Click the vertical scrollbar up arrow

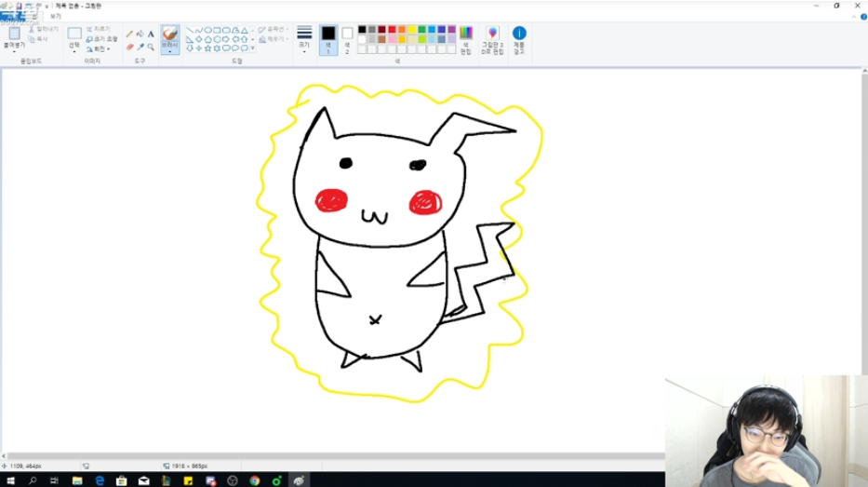(864, 72)
